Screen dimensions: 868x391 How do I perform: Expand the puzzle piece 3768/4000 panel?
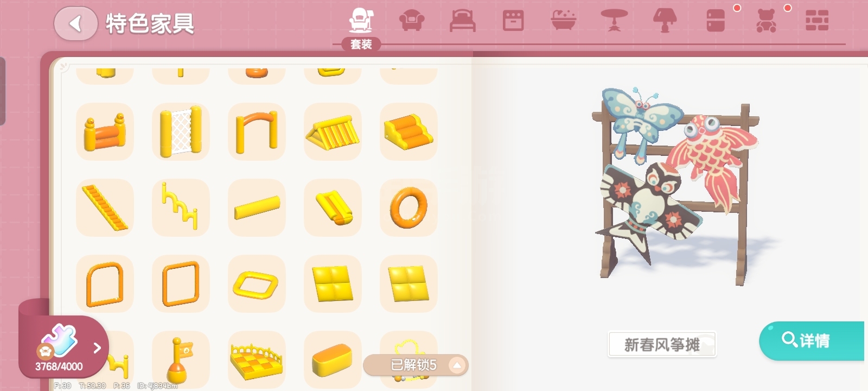(63, 348)
